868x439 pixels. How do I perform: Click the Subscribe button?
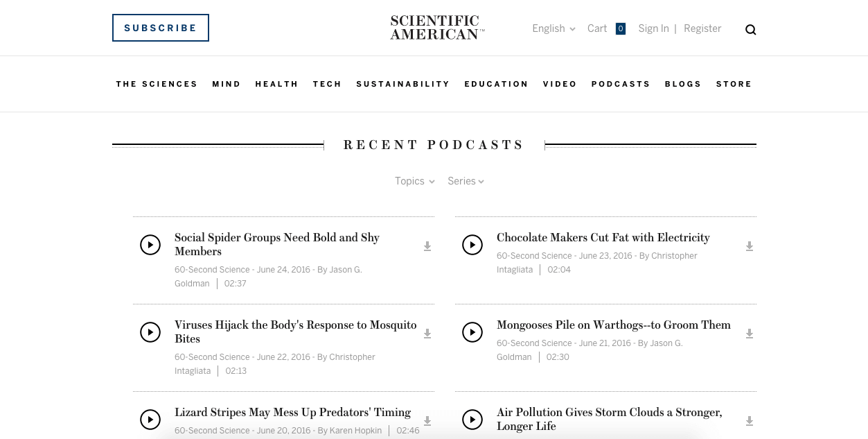pos(161,28)
